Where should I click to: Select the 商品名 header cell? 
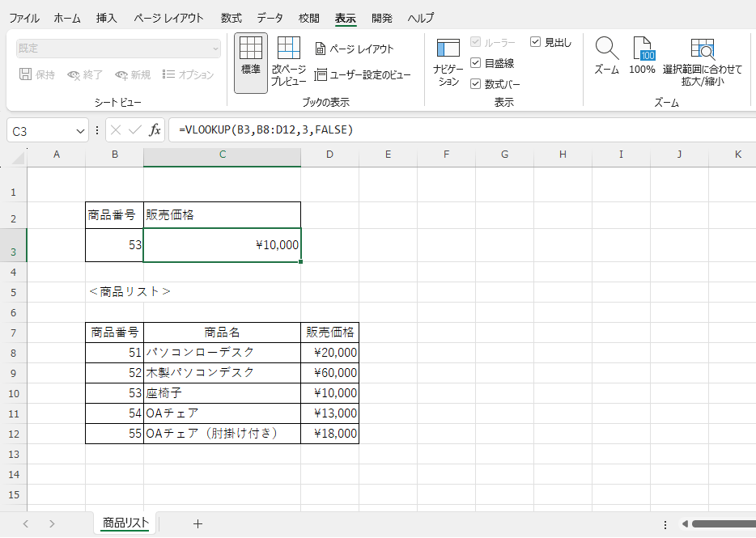point(223,333)
